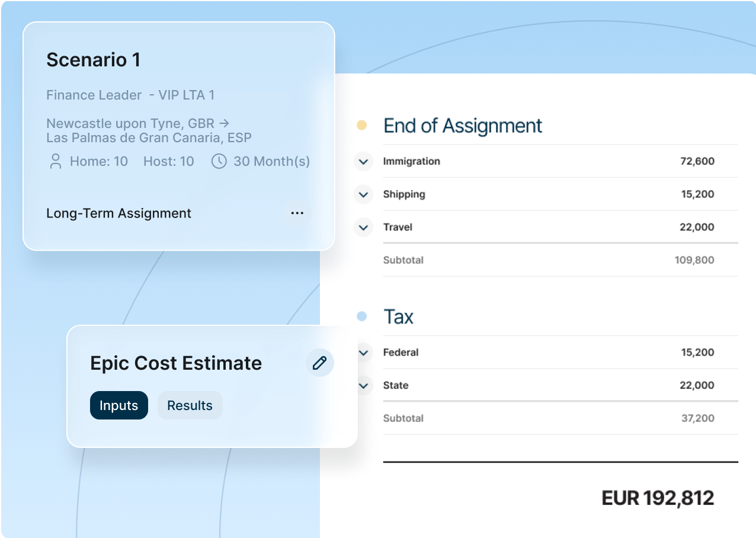Expand the Shipping row chevron
Screen dimensions: 756x538
[x=363, y=194]
